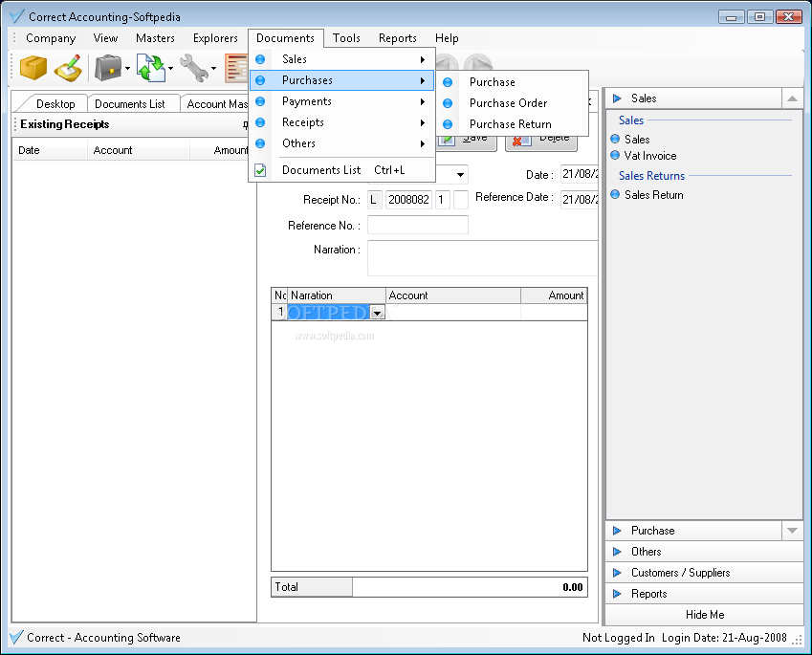The height and width of the screenshot is (655, 812).
Task: Select Purchase Return from submenu
Action: click(513, 124)
